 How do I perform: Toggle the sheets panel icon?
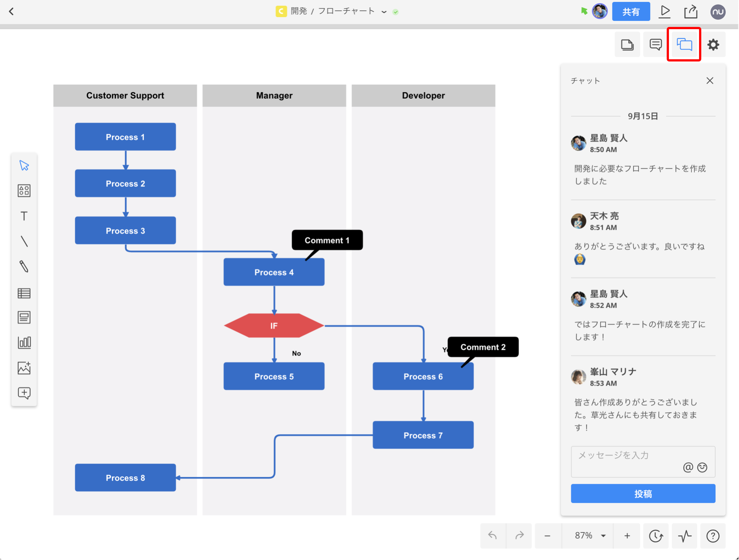(x=628, y=44)
